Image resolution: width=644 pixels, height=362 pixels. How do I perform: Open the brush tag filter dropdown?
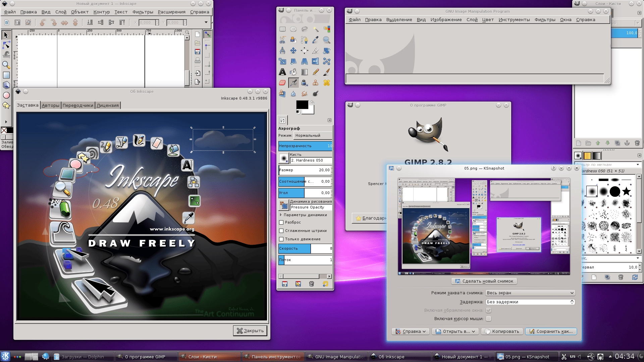(x=638, y=165)
